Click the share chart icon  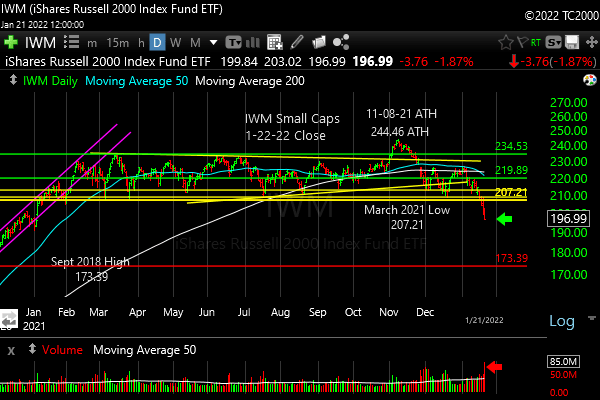tap(341, 42)
